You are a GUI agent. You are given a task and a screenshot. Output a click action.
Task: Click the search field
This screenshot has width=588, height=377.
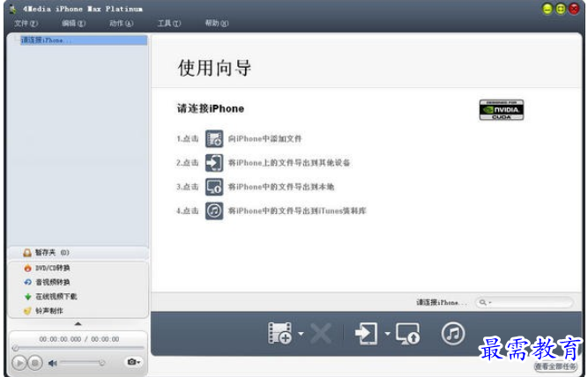click(525, 302)
